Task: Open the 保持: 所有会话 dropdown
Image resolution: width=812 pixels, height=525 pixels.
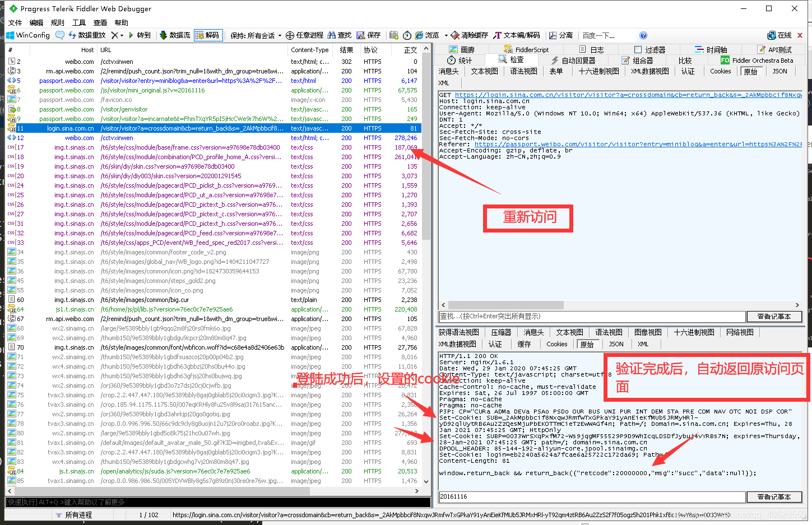Action: point(256,35)
